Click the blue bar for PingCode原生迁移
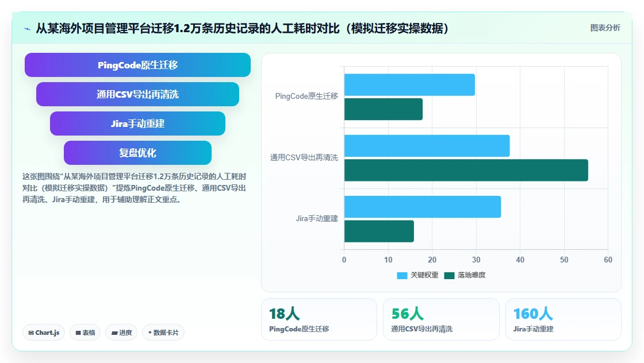The image size is (644, 363). click(409, 85)
